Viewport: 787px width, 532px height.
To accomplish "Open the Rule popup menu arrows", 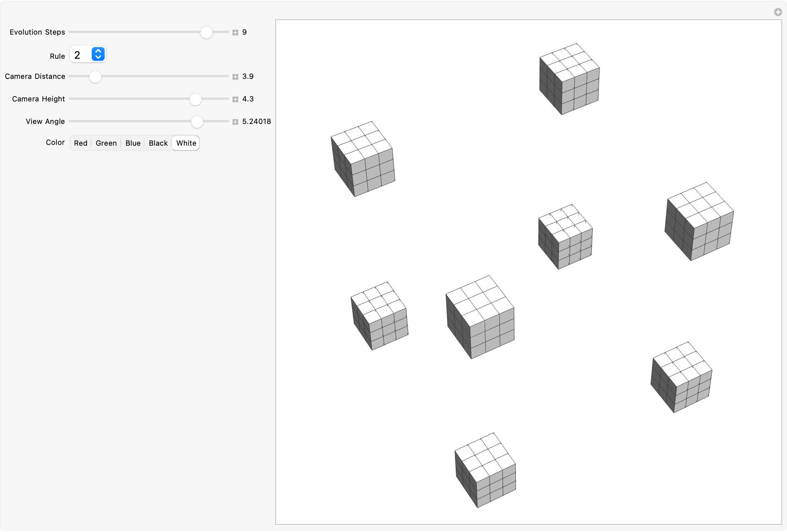I will click(x=98, y=54).
